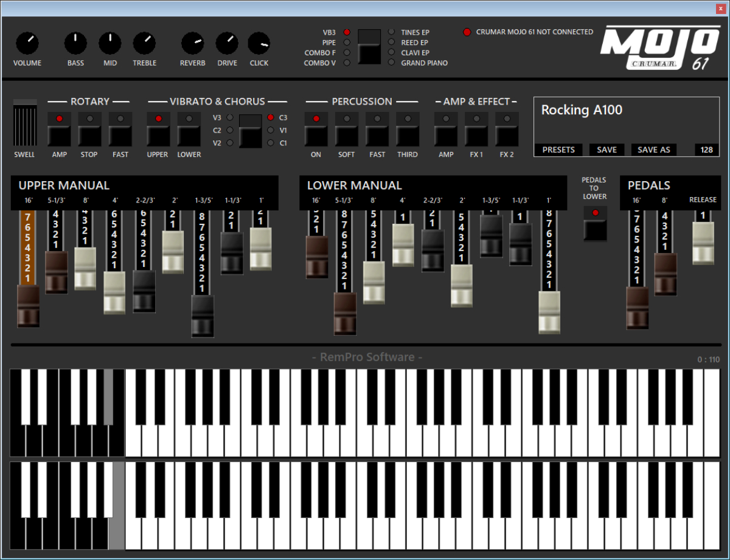This screenshot has width=730, height=560.
Task: Select the REED EP sound
Action: click(x=391, y=43)
